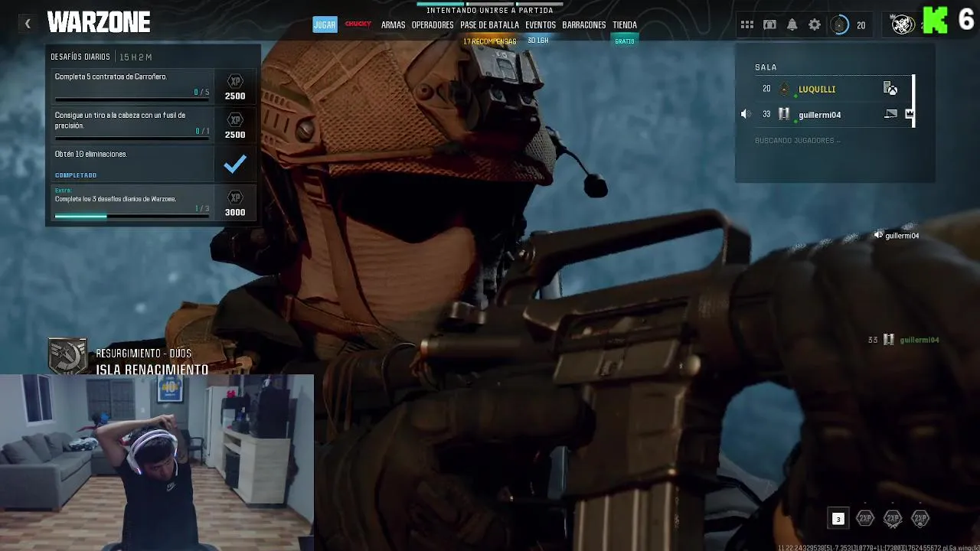980x551 pixels.
Task: Open the grid menu icon
Action: point(747,24)
